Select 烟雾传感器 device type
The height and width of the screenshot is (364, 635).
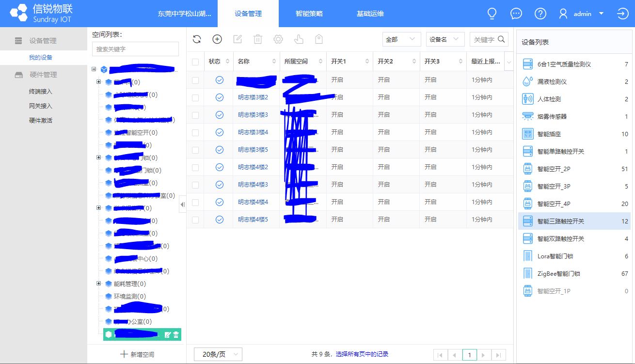click(x=574, y=116)
